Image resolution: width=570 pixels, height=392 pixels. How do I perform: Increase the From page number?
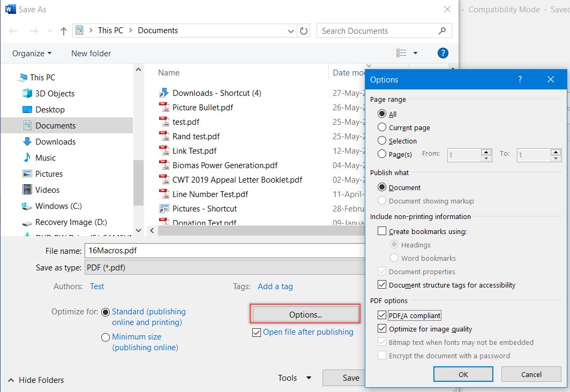(x=486, y=152)
